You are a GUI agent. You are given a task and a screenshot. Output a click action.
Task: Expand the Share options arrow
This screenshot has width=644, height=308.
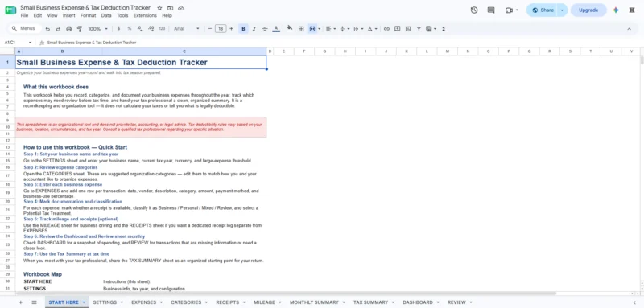coord(562,10)
